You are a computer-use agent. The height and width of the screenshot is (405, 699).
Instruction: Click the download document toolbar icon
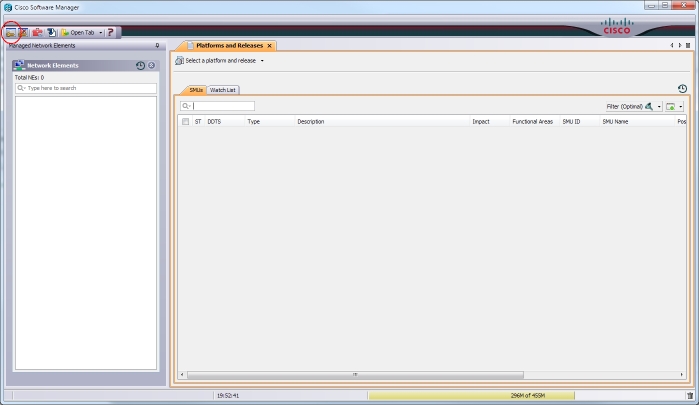[51, 33]
